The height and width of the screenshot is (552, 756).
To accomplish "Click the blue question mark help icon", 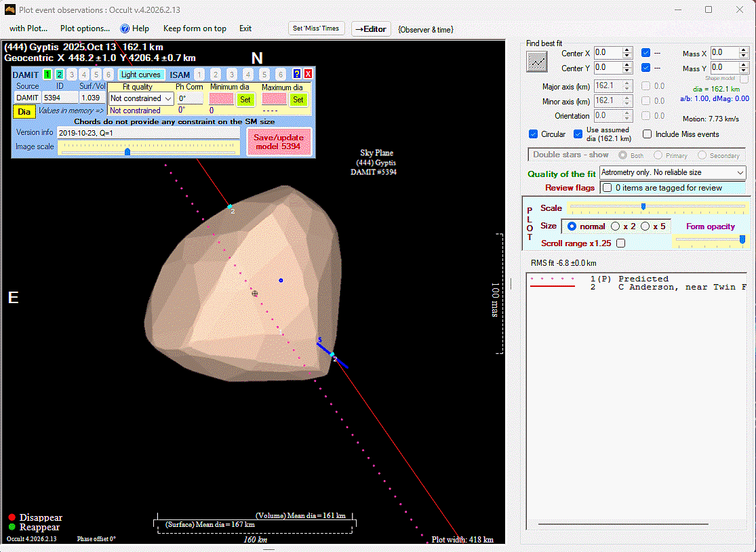I will pyautogui.click(x=296, y=75).
